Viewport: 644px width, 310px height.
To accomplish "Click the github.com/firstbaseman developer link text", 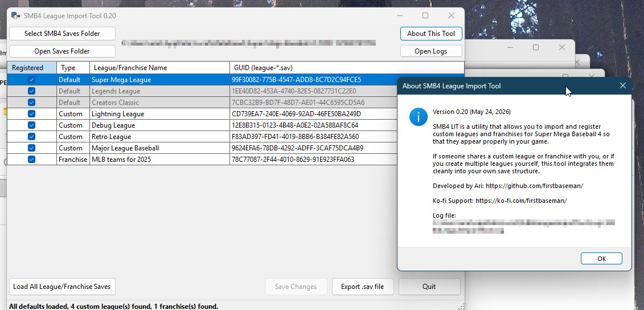I will tap(534, 186).
